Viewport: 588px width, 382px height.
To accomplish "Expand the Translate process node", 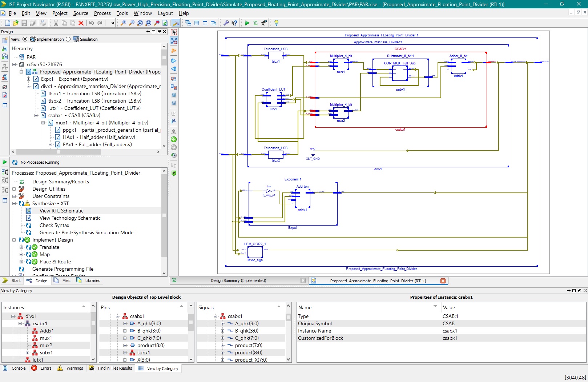I will click(x=21, y=247).
